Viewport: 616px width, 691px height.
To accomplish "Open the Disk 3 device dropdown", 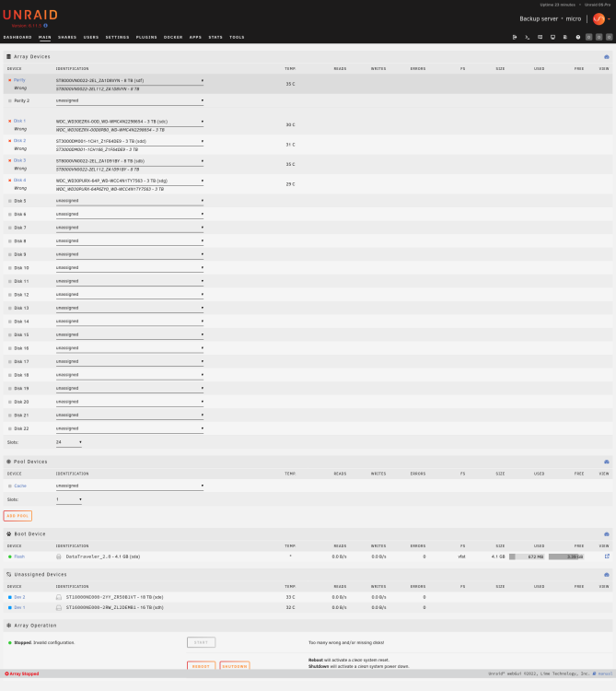I will [x=130, y=161].
